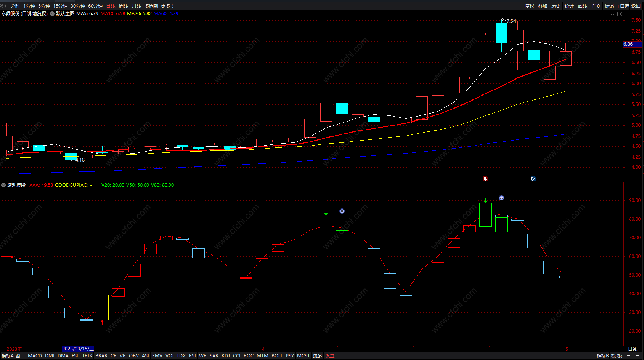Image resolution: width=644 pixels, height=360 pixels.
Task: Select the 指标A tab
Action: click(x=7, y=356)
